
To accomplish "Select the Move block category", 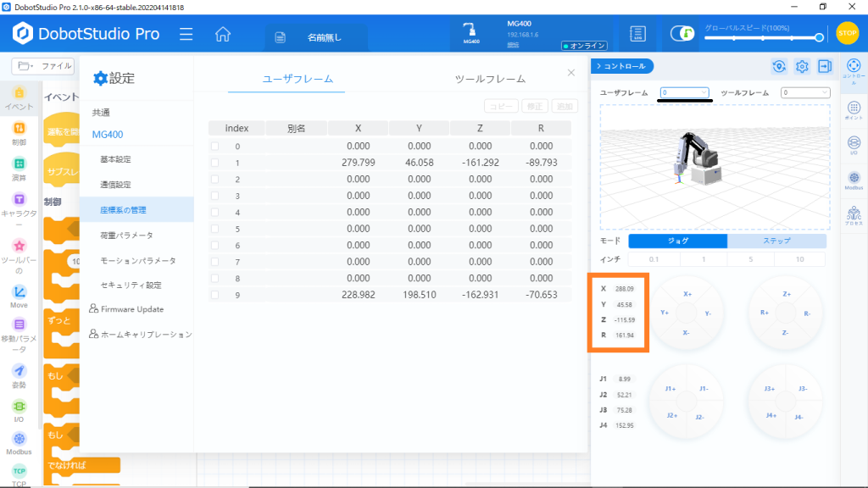I will coord(19,297).
